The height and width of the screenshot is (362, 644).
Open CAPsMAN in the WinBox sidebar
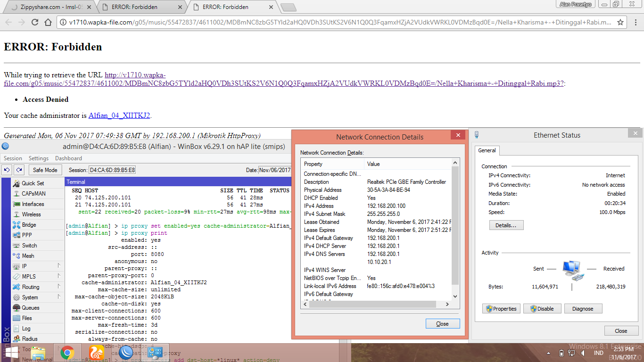[x=33, y=194]
